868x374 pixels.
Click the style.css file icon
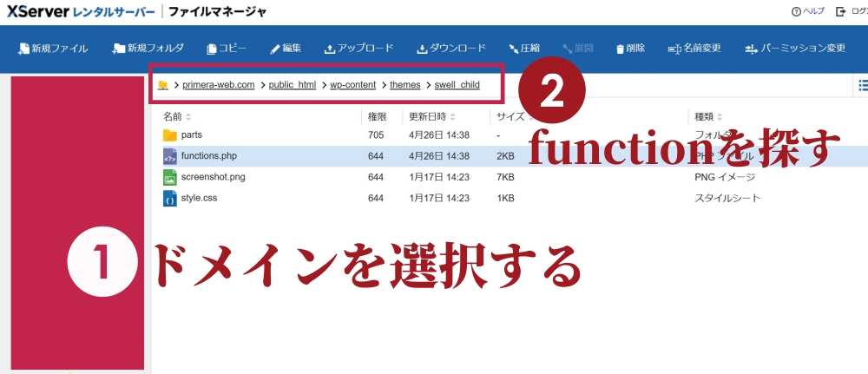(170, 198)
